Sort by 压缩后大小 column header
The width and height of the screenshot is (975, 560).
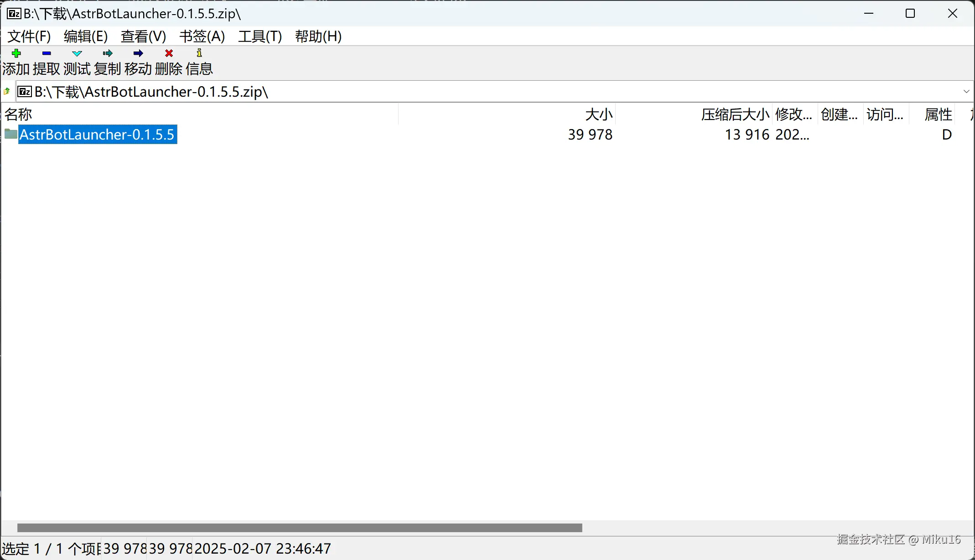click(735, 114)
